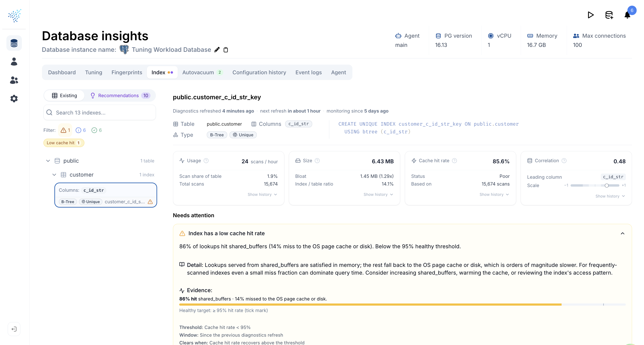
Task: Click the Max connections people icon
Action: click(576, 36)
